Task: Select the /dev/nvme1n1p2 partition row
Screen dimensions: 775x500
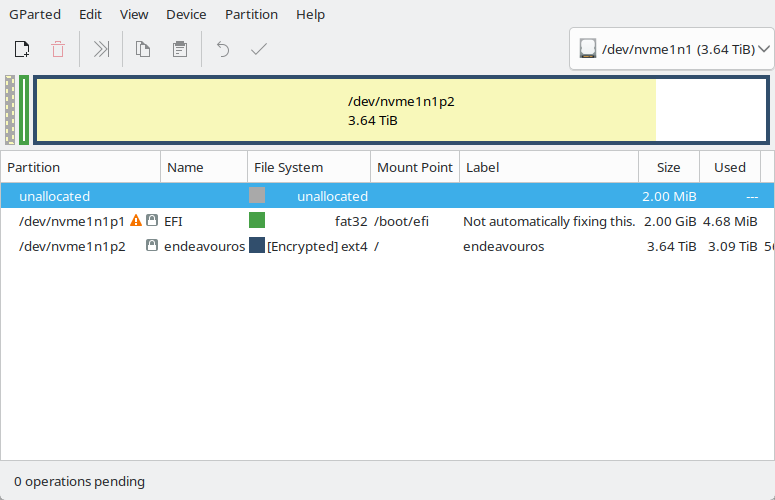Action: 387,246
